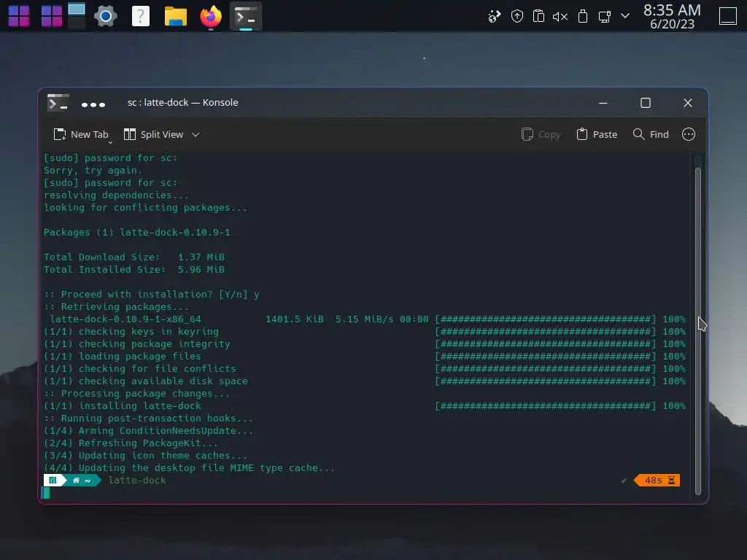Viewport: 747px width, 560px height.
Task: Open the Konsole hamburger options menu
Action: click(689, 135)
